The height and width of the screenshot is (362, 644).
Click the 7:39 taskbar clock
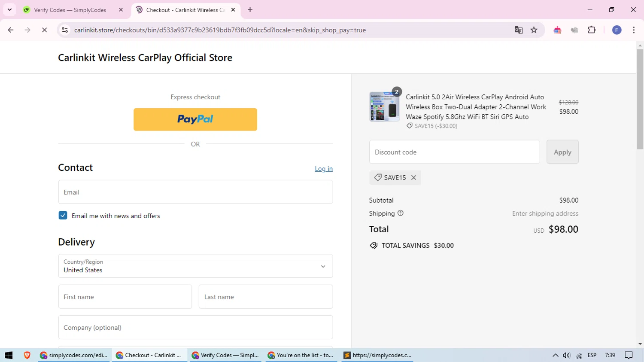click(x=610, y=355)
